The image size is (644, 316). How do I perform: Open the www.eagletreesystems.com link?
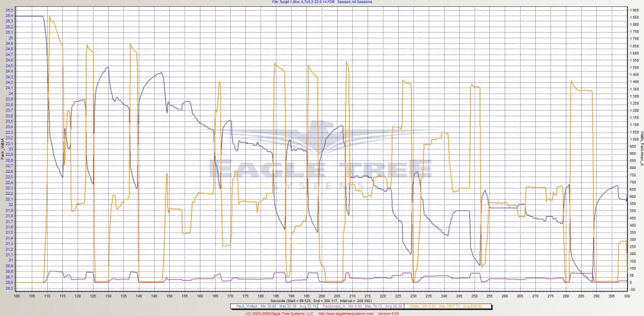pyautogui.click(x=347, y=312)
